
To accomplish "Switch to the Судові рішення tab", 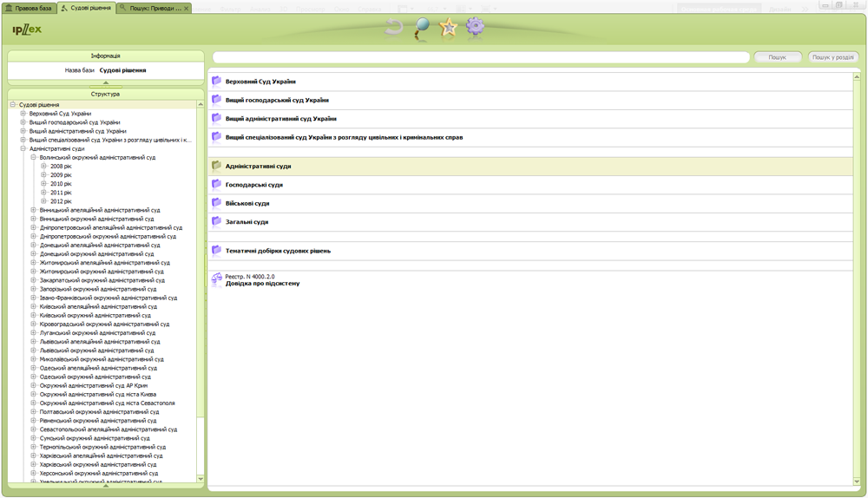I will point(87,9).
